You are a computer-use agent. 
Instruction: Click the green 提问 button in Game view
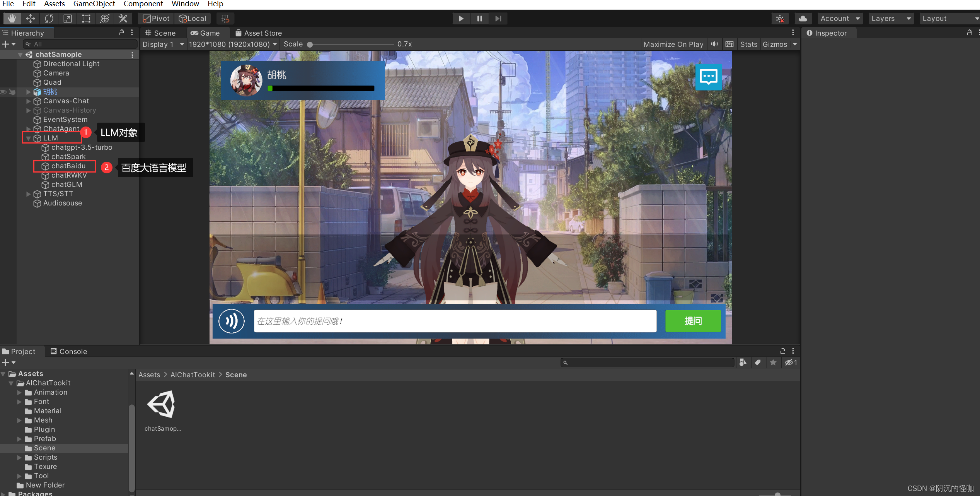point(693,321)
